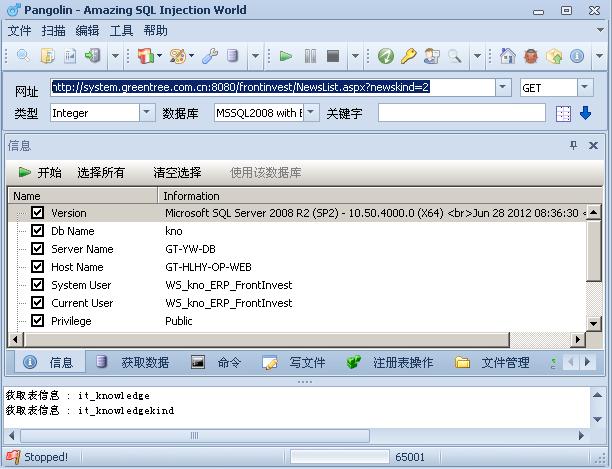Viewport: 612px width, 469px height.
Task: Uncheck the Server Name checkbox
Action: [x=37, y=249]
